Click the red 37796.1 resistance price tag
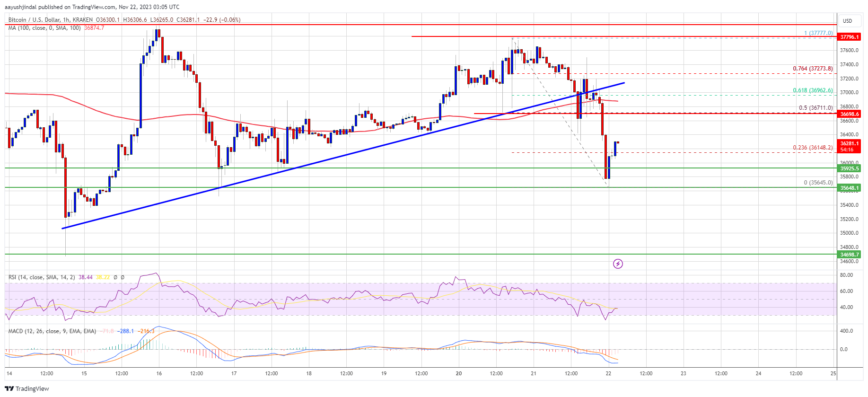The image size is (868, 397). (849, 37)
